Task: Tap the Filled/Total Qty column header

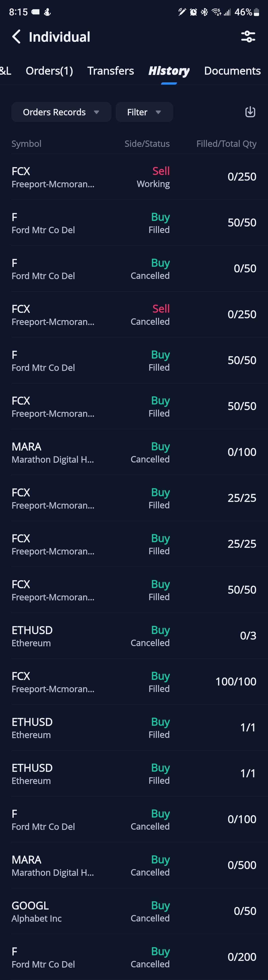Action: pyautogui.click(x=226, y=144)
